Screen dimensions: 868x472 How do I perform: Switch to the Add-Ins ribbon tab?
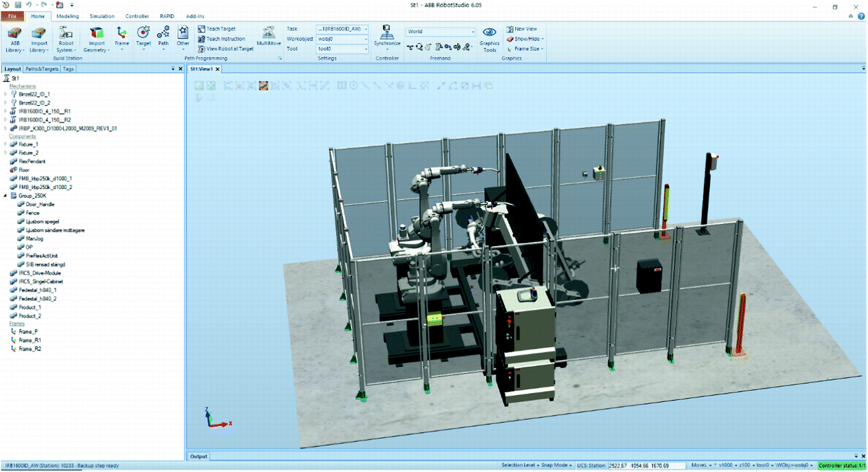tap(196, 16)
